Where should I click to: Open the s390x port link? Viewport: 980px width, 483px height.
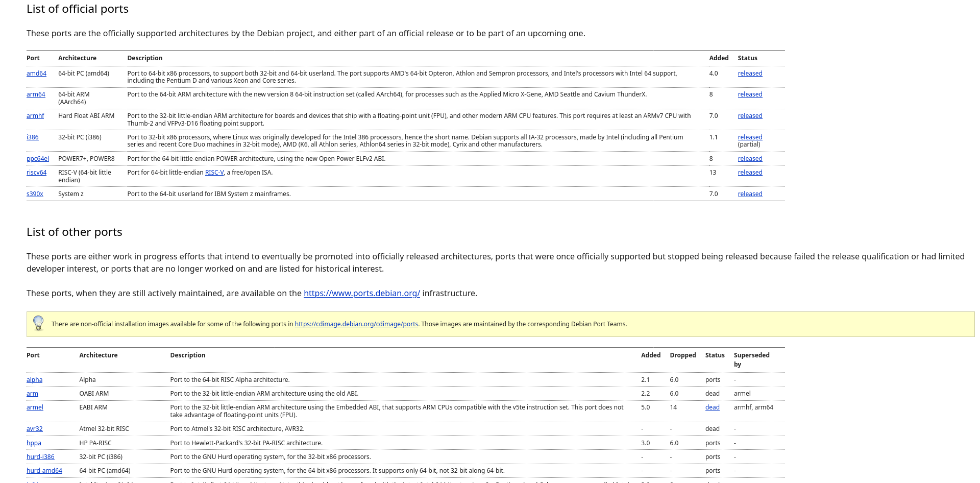click(35, 194)
